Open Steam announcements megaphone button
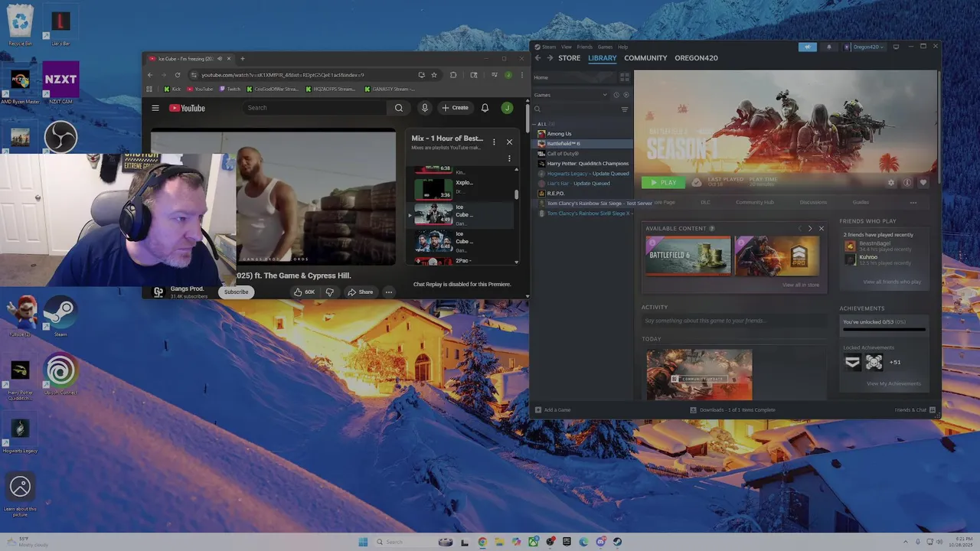This screenshot has height=551, width=980. pyautogui.click(x=807, y=47)
